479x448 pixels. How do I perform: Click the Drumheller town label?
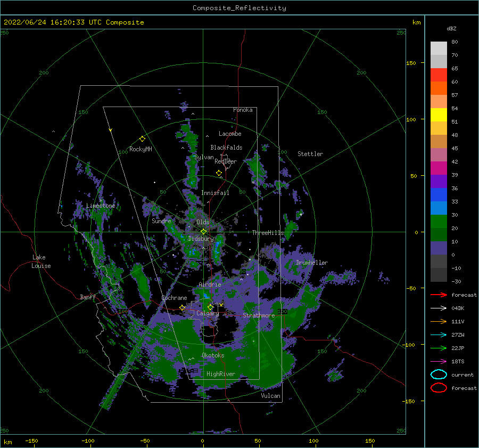pyautogui.click(x=312, y=263)
